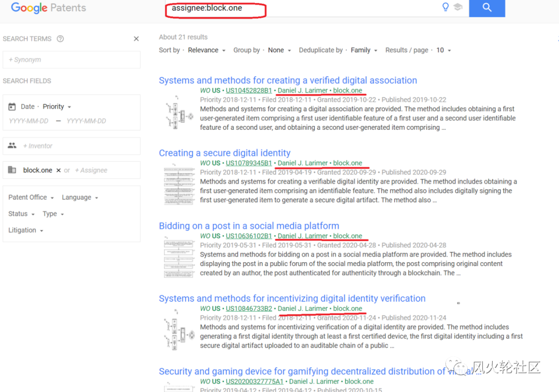Expand the Deduplicate by Family dropdown
The height and width of the screenshot is (392, 559).
(x=364, y=50)
